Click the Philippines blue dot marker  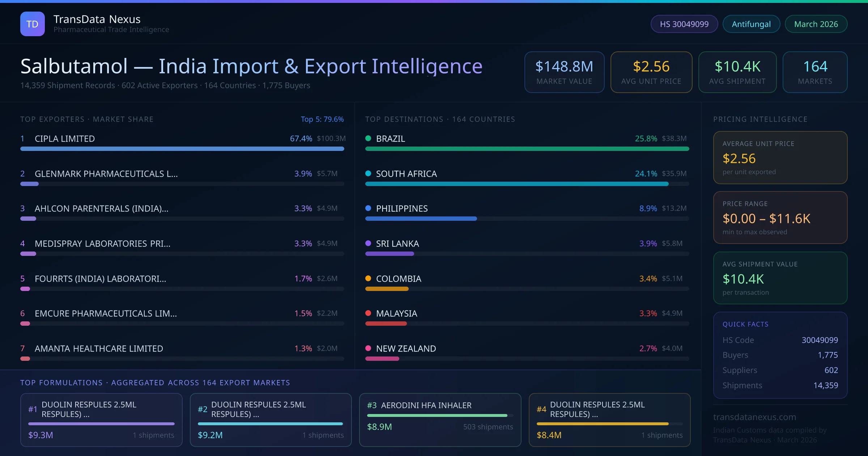tap(368, 208)
